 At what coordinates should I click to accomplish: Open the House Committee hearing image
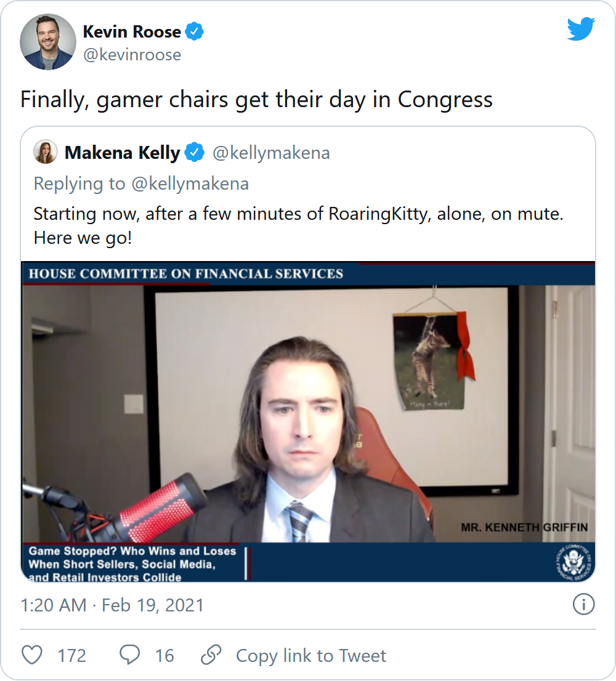point(308,422)
